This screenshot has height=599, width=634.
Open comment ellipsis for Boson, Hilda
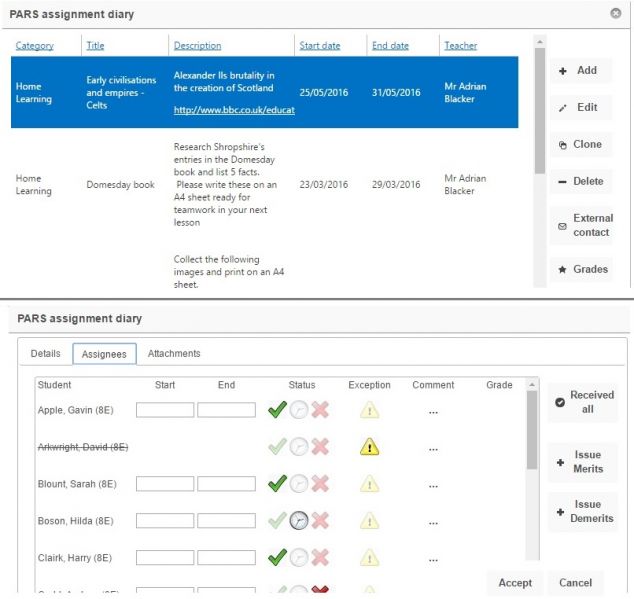click(433, 523)
